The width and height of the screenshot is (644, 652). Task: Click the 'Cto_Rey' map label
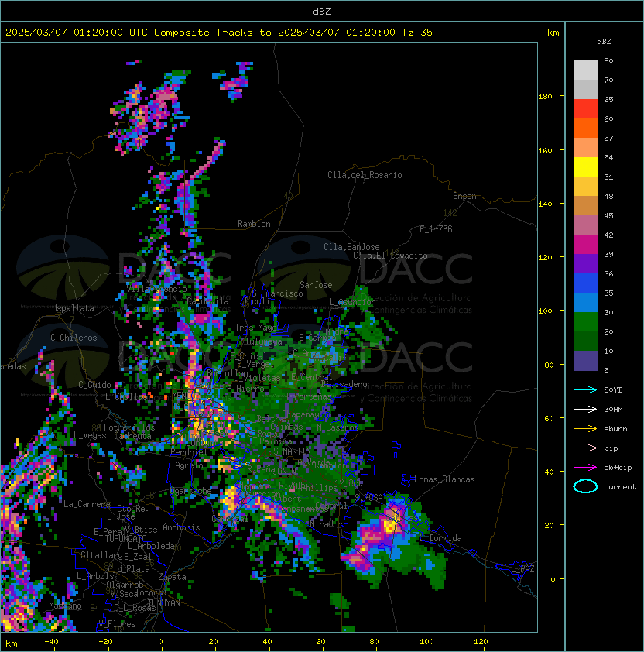pos(133,509)
